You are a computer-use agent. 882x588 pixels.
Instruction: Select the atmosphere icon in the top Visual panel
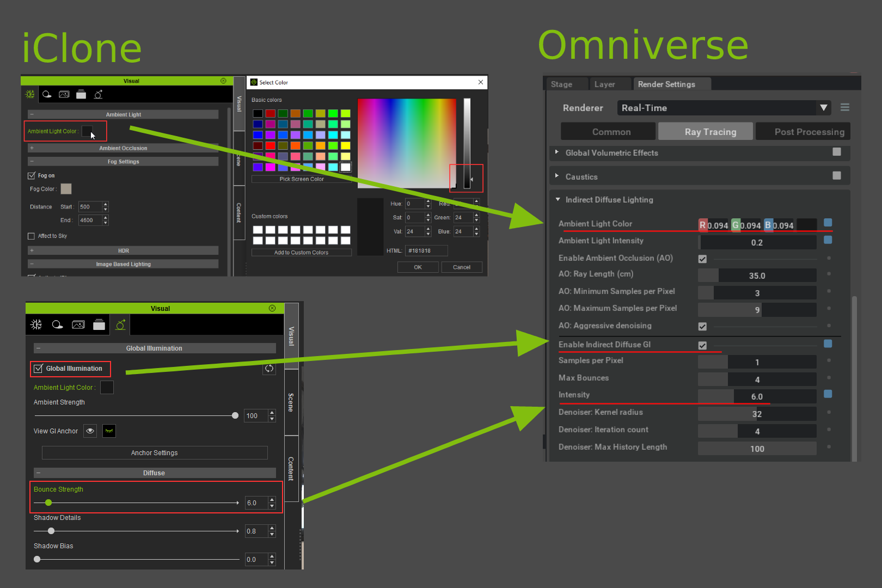coord(30,94)
